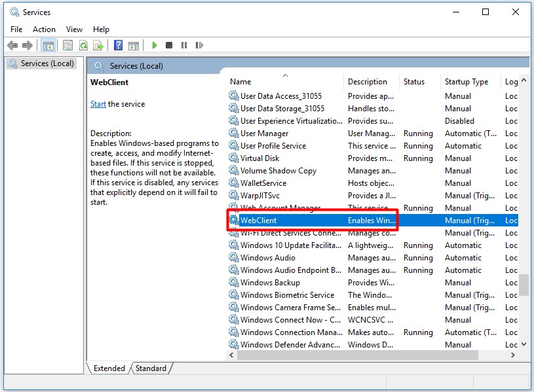Click the Services title bar gear icon
This screenshot has width=534, height=392.
click(14, 12)
